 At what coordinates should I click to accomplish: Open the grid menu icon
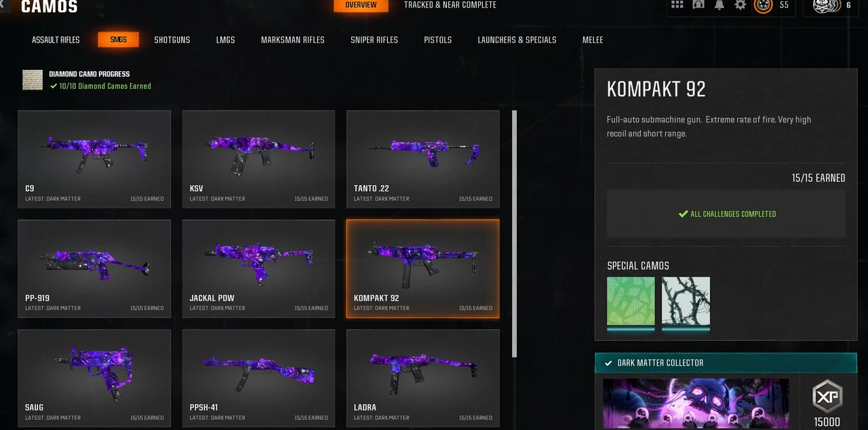click(x=677, y=5)
